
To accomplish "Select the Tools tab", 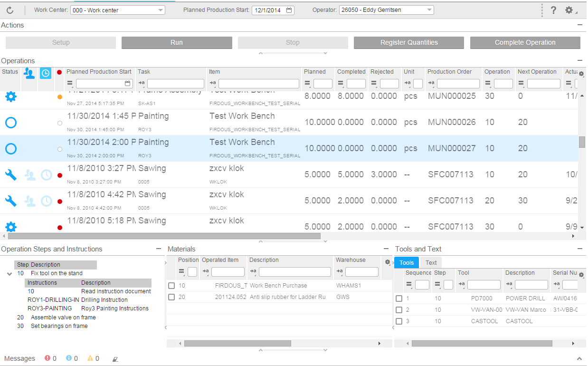I will [x=407, y=262].
